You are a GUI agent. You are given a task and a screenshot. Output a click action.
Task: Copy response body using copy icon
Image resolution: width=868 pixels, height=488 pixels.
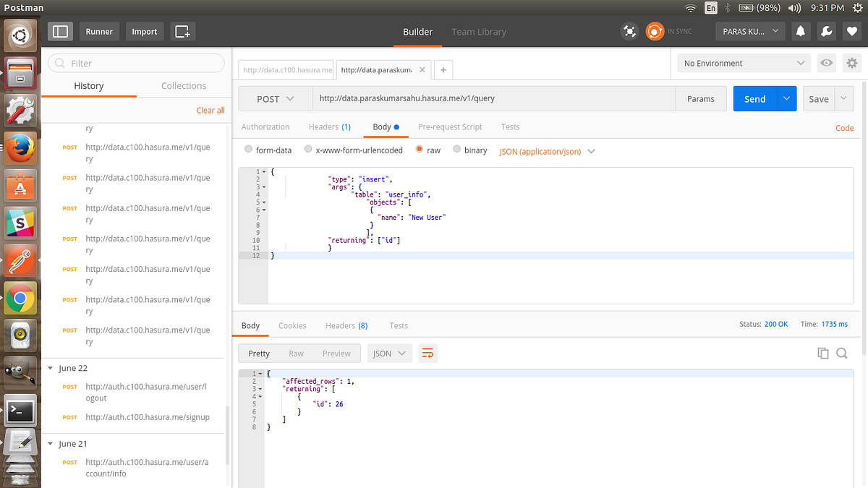pyautogui.click(x=823, y=353)
